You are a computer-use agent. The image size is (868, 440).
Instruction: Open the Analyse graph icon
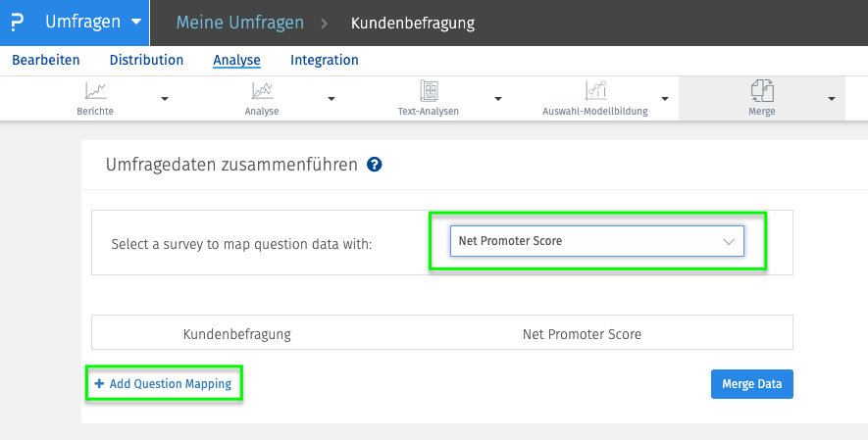click(262, 91)
